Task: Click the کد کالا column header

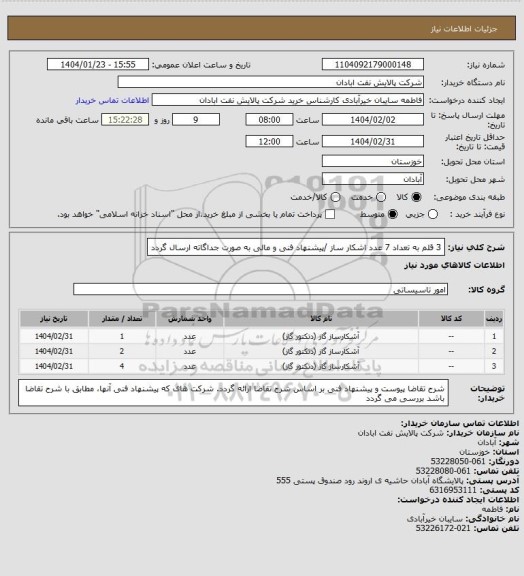Action: [451, 319]
